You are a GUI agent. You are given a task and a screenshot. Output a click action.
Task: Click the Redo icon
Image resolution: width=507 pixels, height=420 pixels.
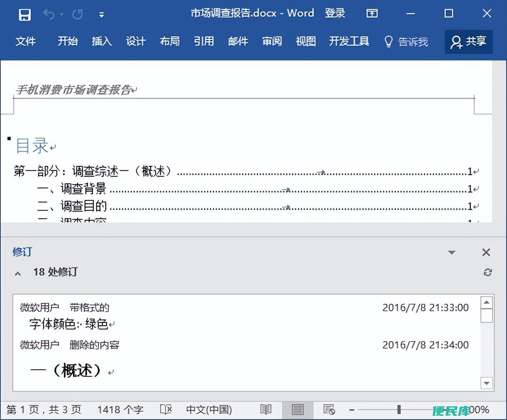coord(78,15)
